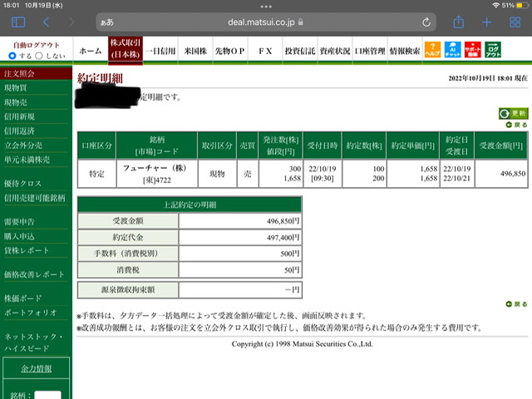Select ネットストック・ハイスピード in the sidebar
Screen dimensions: 532x399
33,342
